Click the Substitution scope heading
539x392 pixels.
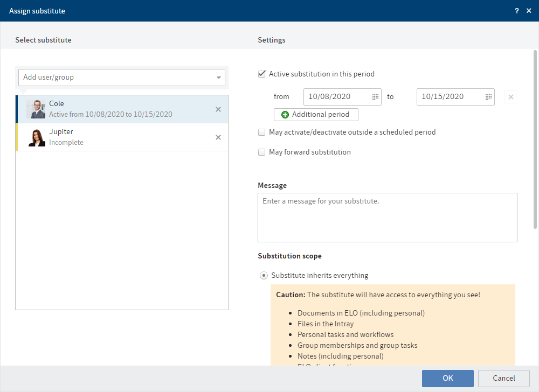pyautogui.click(x=290, y=256)
